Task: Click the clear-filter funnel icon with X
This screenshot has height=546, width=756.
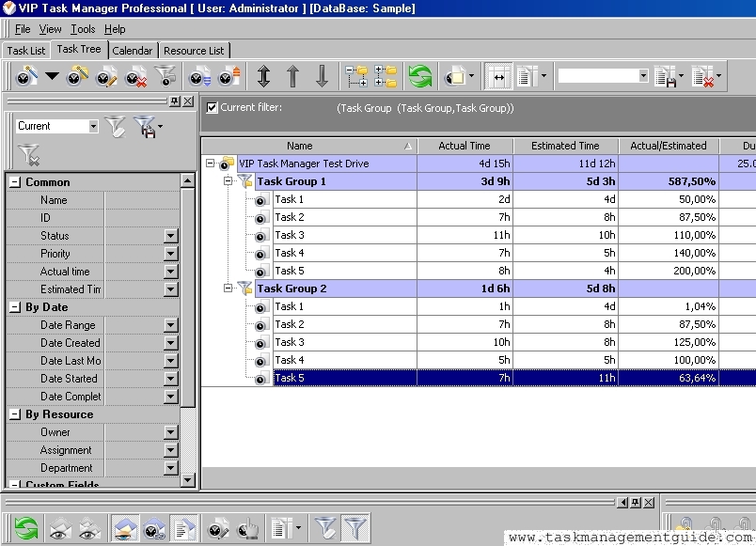Action: point(28,155)
